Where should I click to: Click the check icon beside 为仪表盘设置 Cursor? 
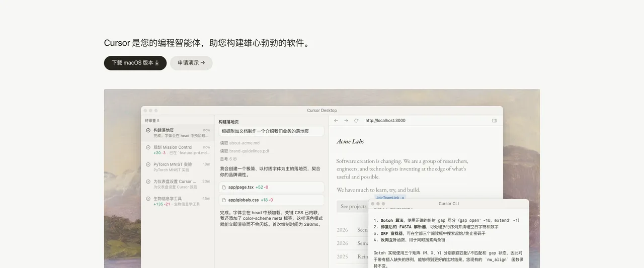148,182
